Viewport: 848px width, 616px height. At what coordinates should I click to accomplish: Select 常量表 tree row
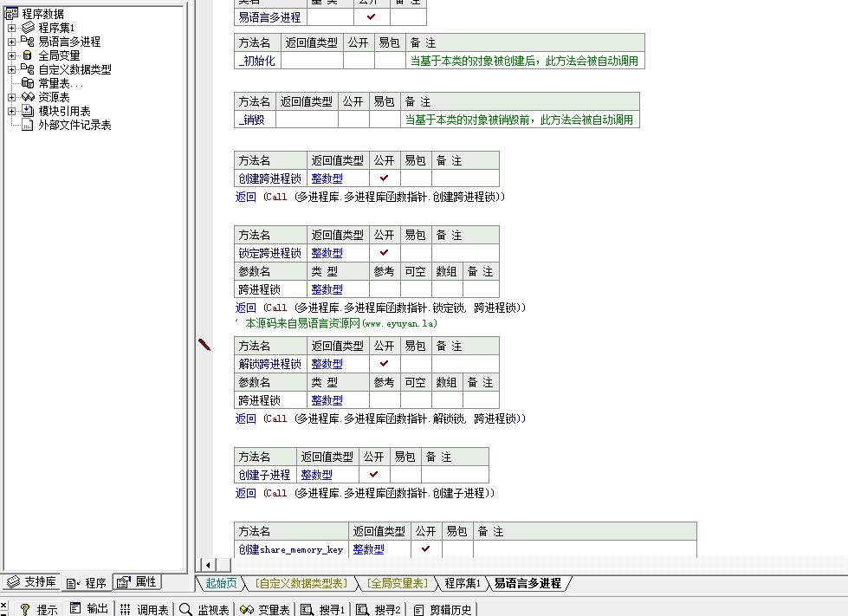pos(61,83)
